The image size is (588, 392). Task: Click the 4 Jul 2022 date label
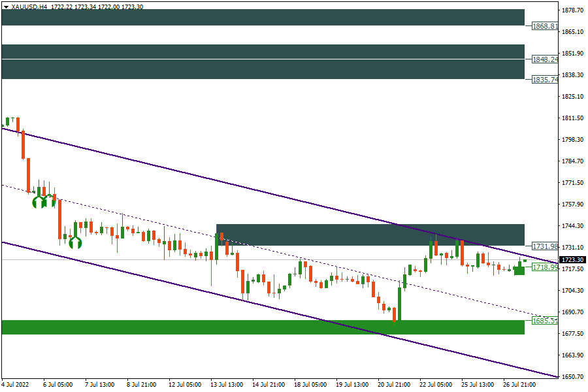point(16,385)
